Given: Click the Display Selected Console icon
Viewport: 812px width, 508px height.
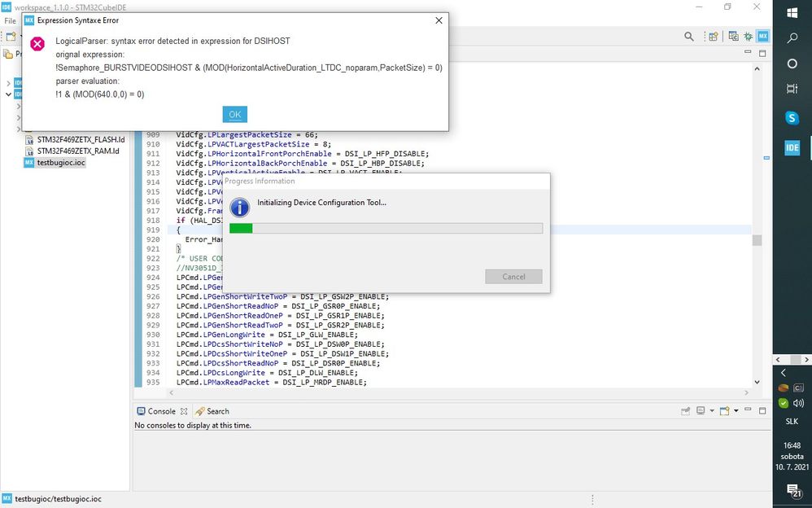Looking at the screenshot, I should 701,411.
